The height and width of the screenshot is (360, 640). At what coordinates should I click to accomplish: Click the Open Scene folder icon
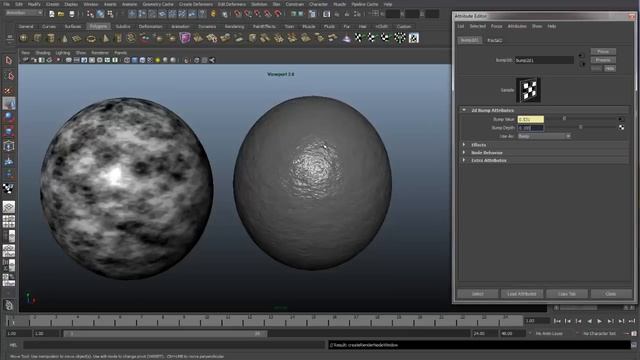[61, 14]
